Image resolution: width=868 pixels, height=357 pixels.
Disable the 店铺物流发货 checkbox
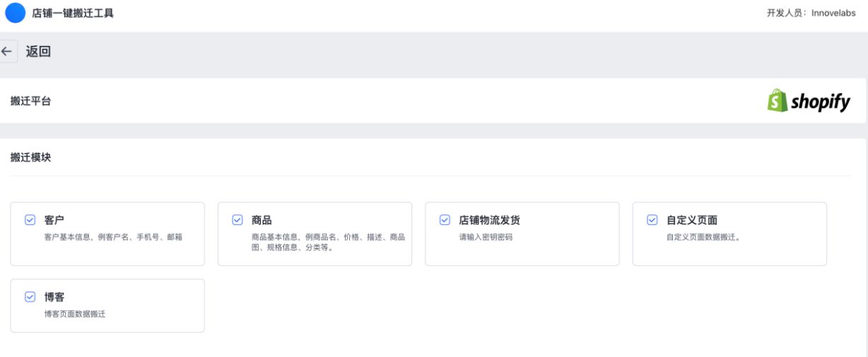click(445, 220)
